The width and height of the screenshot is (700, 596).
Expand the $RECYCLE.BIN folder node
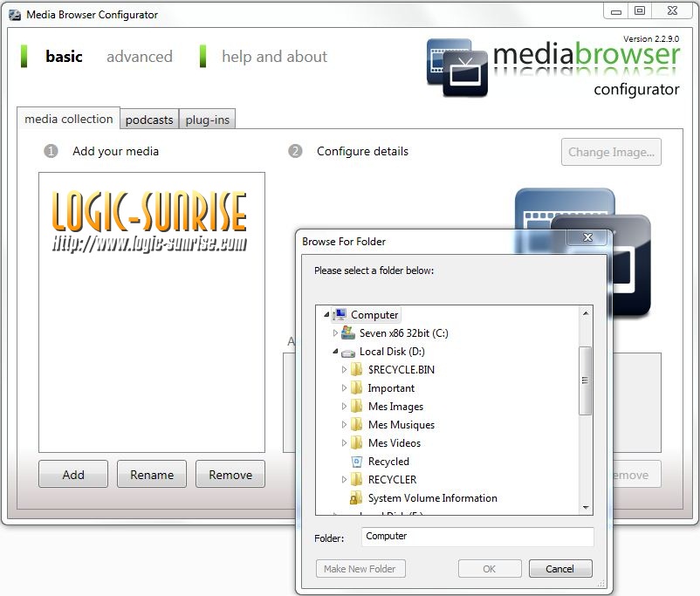coord(344,370)
